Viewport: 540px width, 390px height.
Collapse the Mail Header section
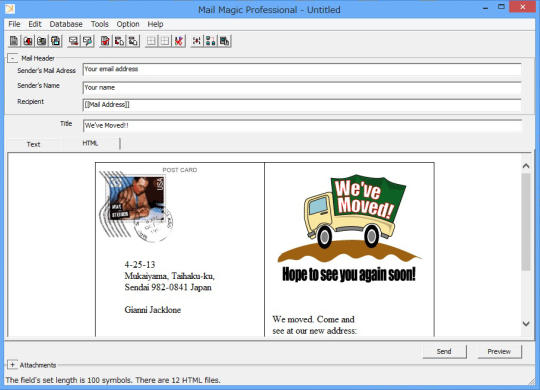tap(12, 58)
